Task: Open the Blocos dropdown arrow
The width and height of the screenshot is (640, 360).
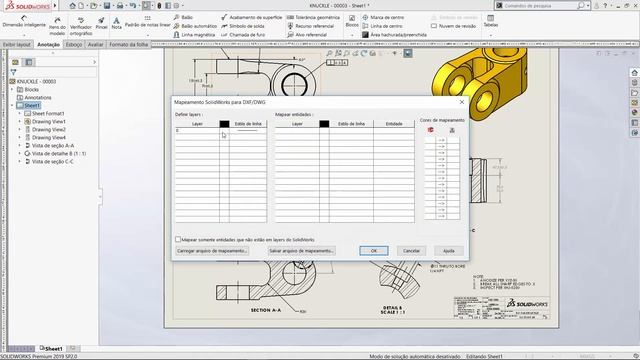Action: click(351, 36)
